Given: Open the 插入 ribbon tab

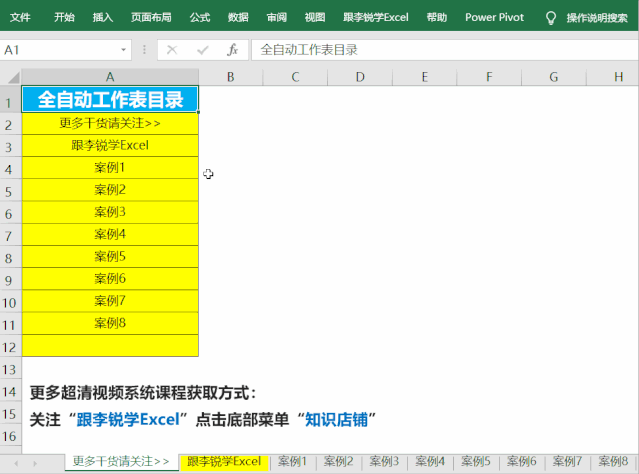Looking at the screenshot, I should 102,17.
